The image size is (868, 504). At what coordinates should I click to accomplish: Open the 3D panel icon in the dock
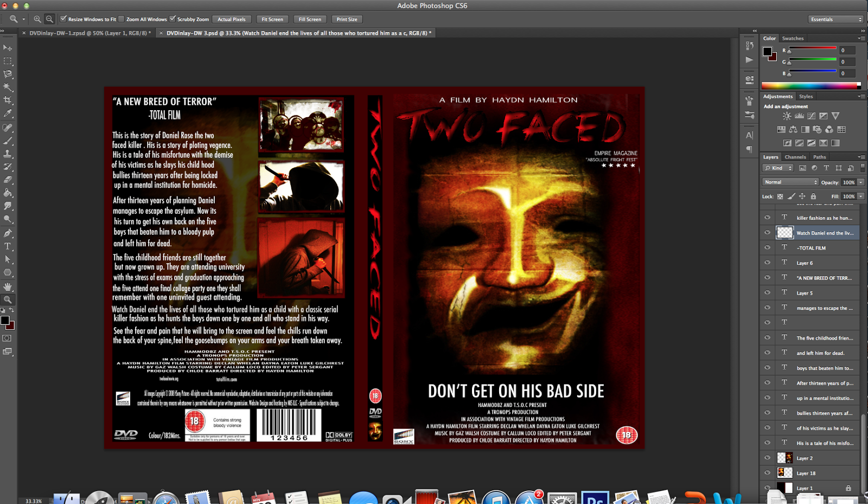pos(749,80)
